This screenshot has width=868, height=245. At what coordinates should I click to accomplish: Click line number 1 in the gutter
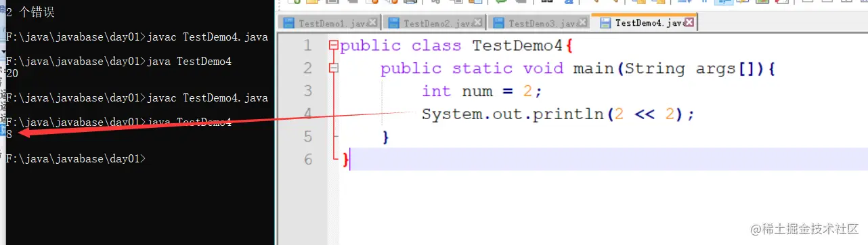coord(307,46)
